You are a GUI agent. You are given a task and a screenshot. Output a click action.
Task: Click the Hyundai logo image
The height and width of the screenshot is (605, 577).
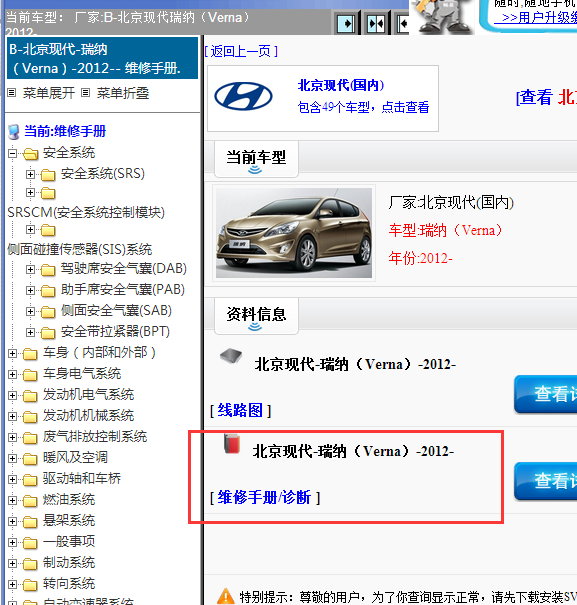point(244,96)
